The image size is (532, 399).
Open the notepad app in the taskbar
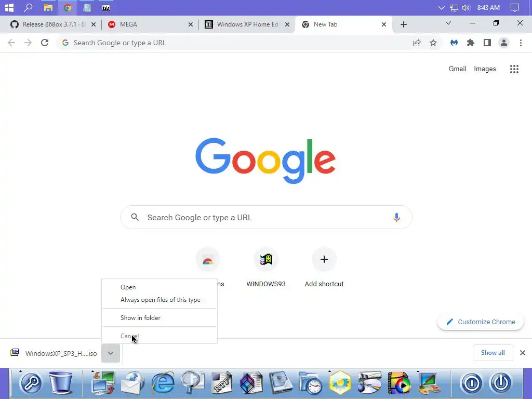pyautogui.click(x=87, y=7)
